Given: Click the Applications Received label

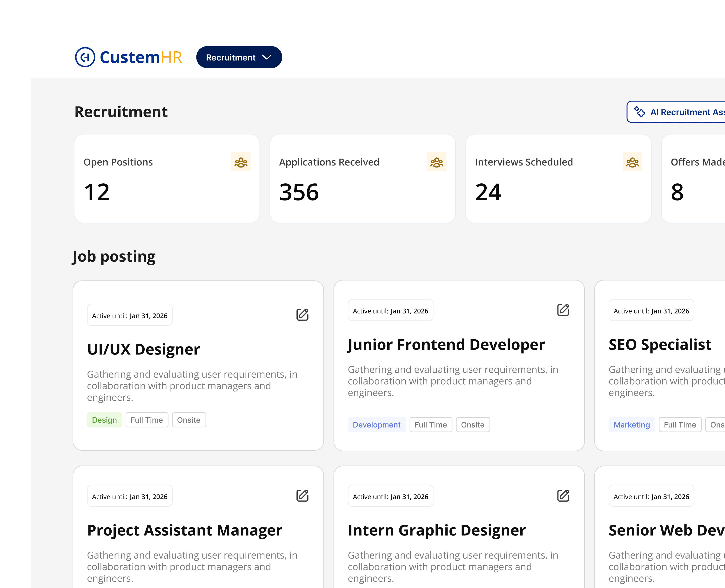Looking at the screenshot, I should tap(329, 162).
